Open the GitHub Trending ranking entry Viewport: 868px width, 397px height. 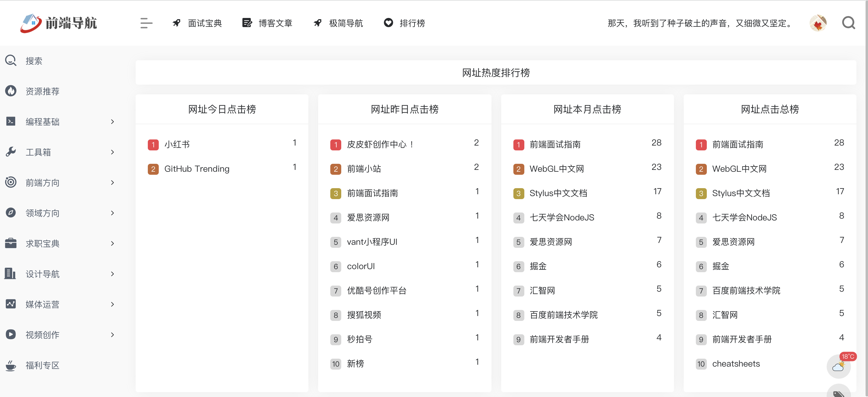pos(197,169)
